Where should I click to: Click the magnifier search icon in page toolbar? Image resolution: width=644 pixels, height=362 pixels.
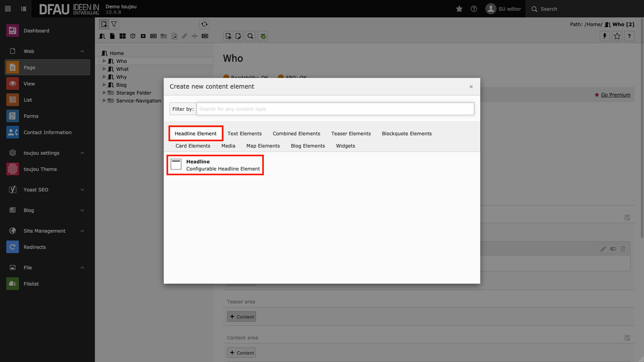pos(250,36)
